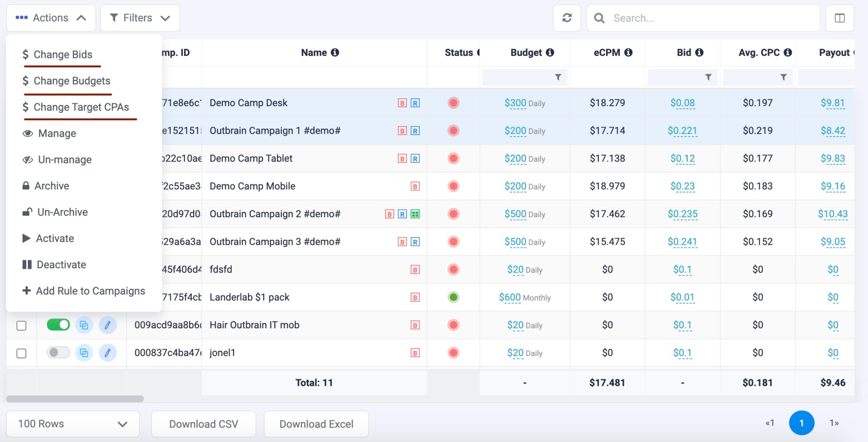Image resolution: width=868 pixels, height=442 pixels.
Task: Go to page 1 pagination button
Action: 801,423
